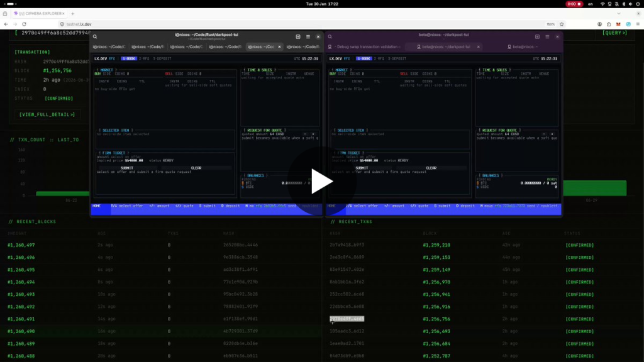This screenshot has height=362, width=644.
Task: Click browser back arrow
Action: [6, 25]
